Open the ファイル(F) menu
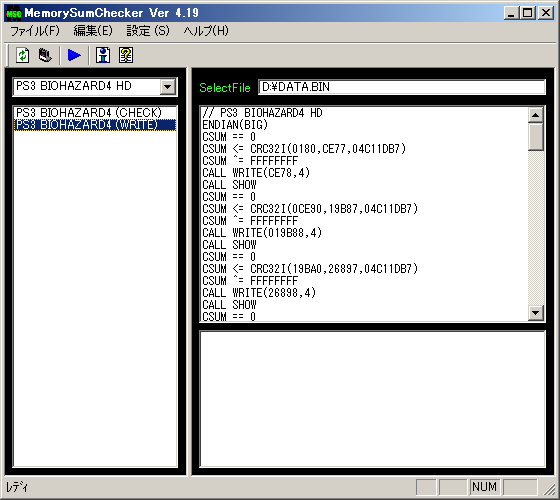 [35, 31]
